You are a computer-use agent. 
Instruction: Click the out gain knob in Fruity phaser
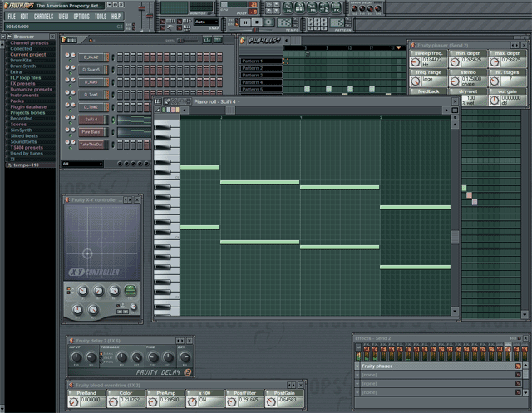click(495, 101)
